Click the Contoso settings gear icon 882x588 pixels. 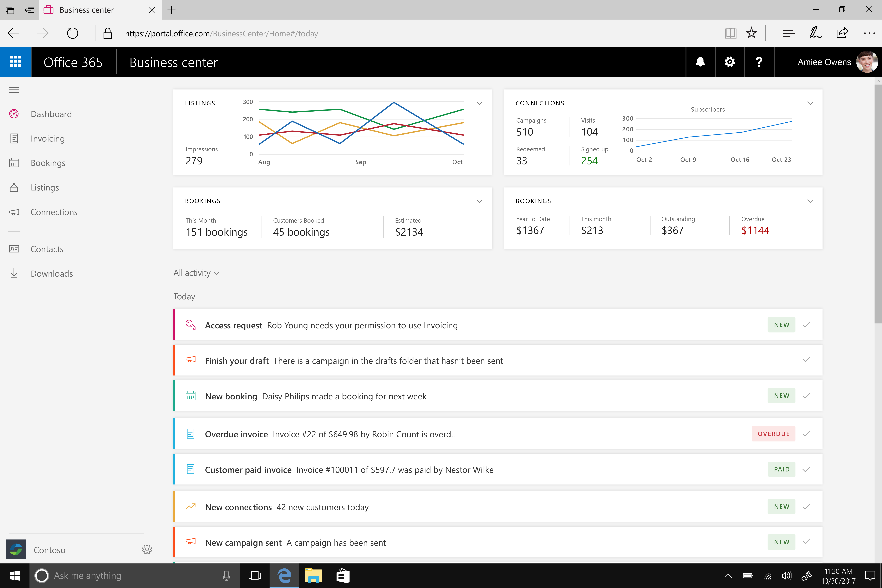click(x=147, y=549)
